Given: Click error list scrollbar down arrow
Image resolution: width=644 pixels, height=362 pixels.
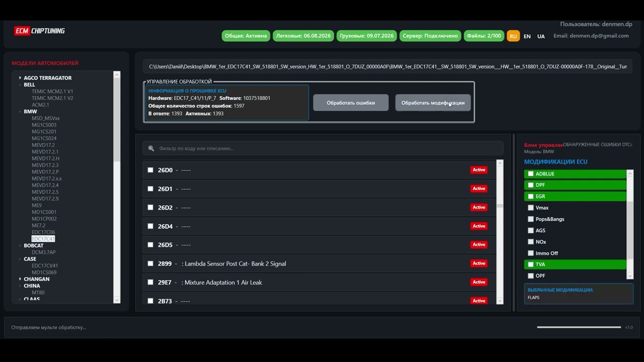Looking at the screenshot, I should point(500,301).
